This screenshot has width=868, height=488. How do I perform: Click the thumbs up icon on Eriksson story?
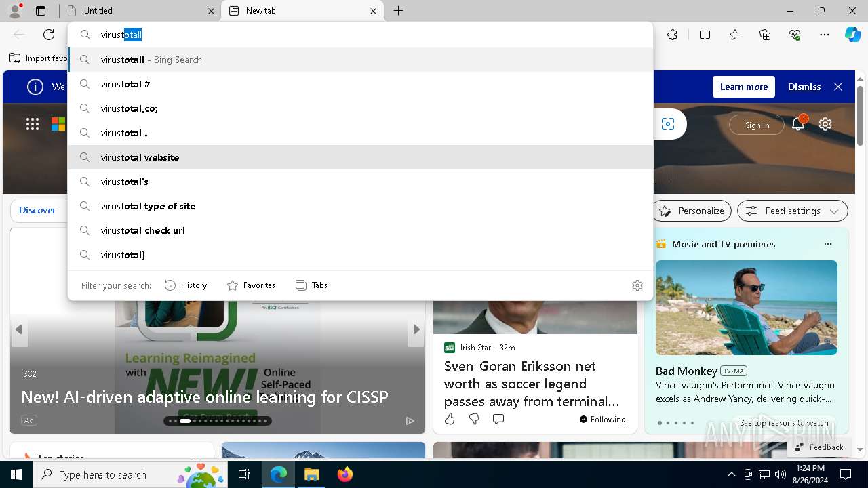(x=450, y=419)
